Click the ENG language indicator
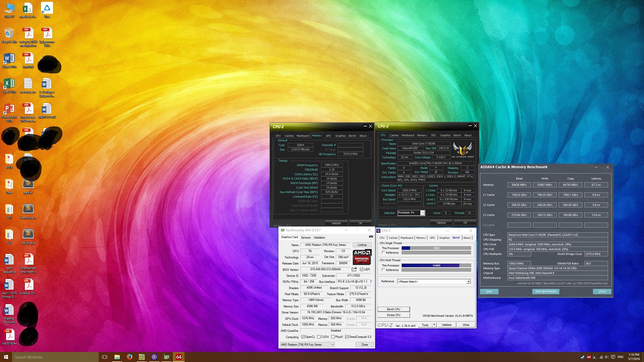Image resolution: width=644 pixels, height=362 pixels. coord(621,357)
